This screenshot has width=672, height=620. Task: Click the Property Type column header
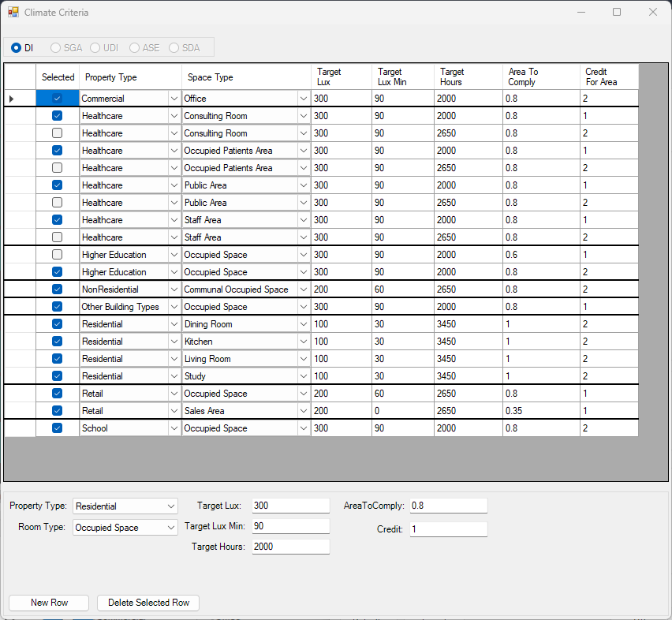pyautogui.click(x=130, y=77)
